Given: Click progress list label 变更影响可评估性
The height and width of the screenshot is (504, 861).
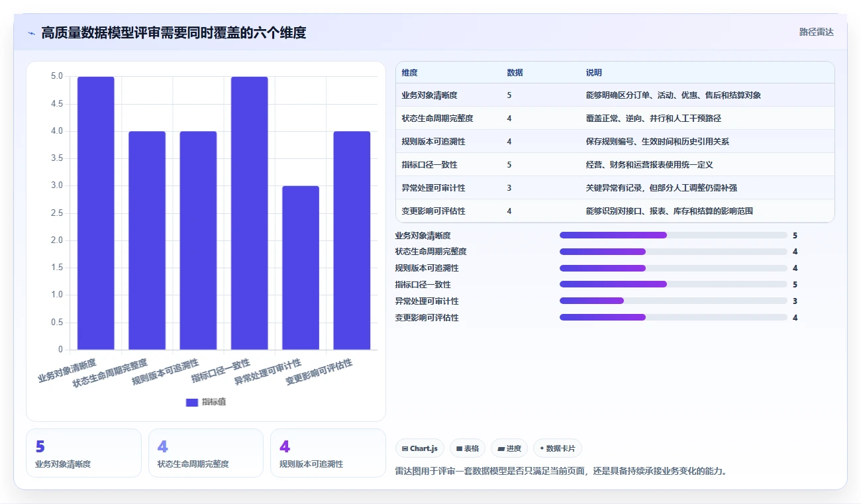Looking at the screenshot, I should point(427,318).
